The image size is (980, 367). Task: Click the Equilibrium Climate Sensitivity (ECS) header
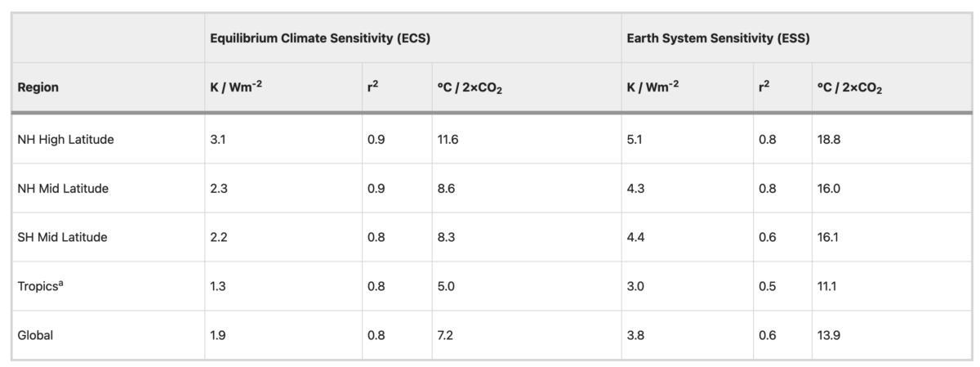click(319, 38)
